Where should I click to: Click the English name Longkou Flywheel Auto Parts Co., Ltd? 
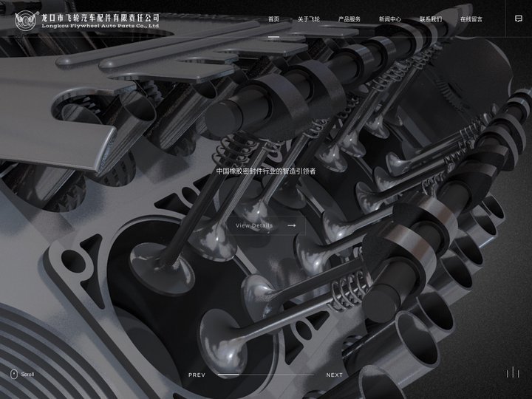[100, 26]
